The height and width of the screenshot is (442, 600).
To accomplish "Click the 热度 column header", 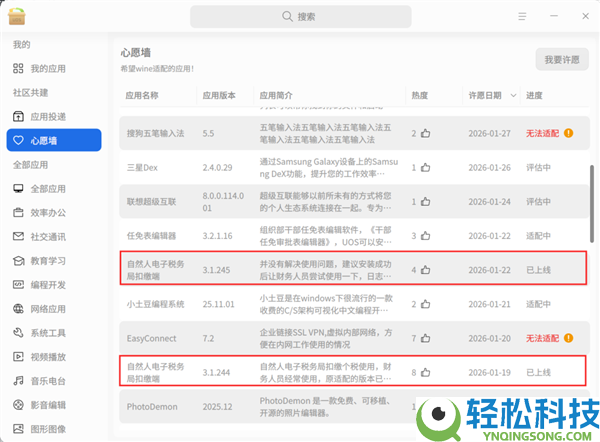I will coord(420,95).
